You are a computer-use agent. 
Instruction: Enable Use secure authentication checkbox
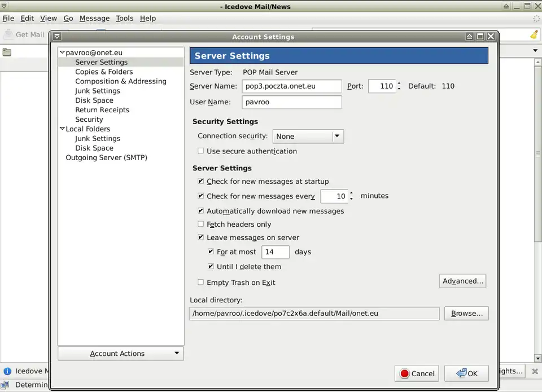(x=201, y=151)
